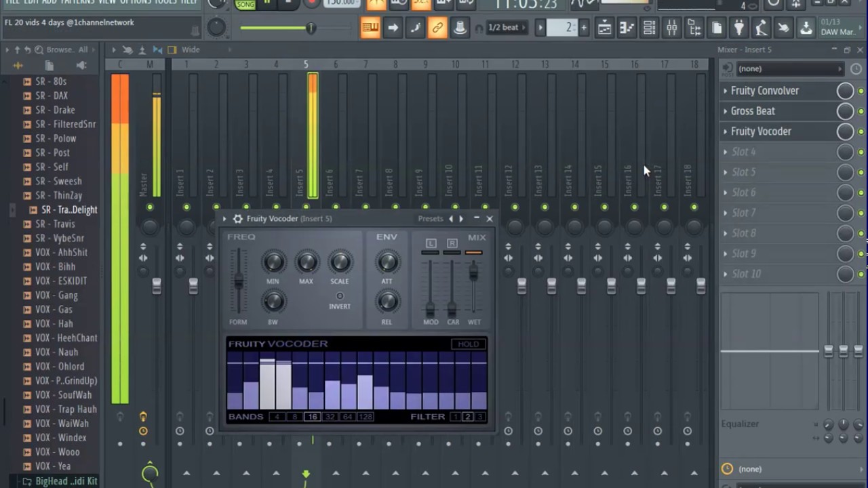Click the browser search magnifier icon
This screenshot has height=488, width=868.
(x=39, y=49)
